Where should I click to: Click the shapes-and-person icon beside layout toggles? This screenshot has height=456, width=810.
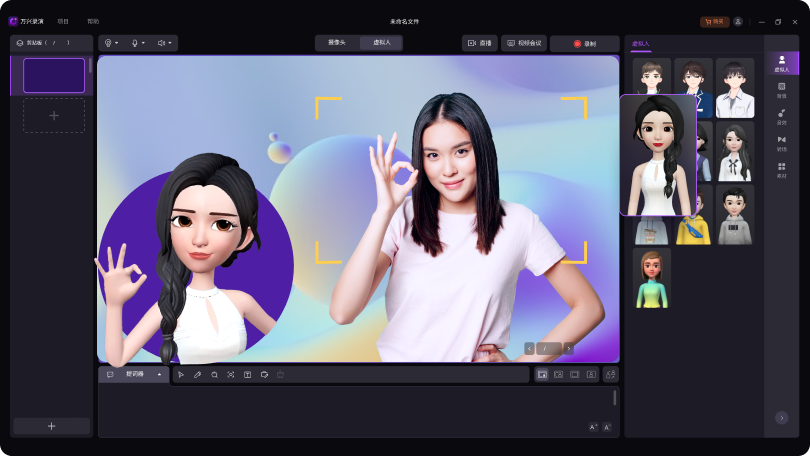pyautogui.click(x=611, y=374)
